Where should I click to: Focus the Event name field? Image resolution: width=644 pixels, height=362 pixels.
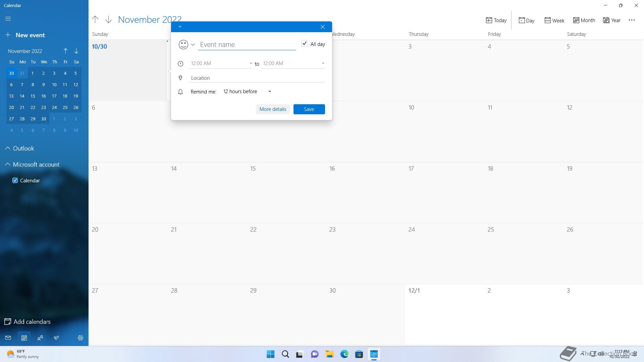pyautogui.click(x=247, y=45)
